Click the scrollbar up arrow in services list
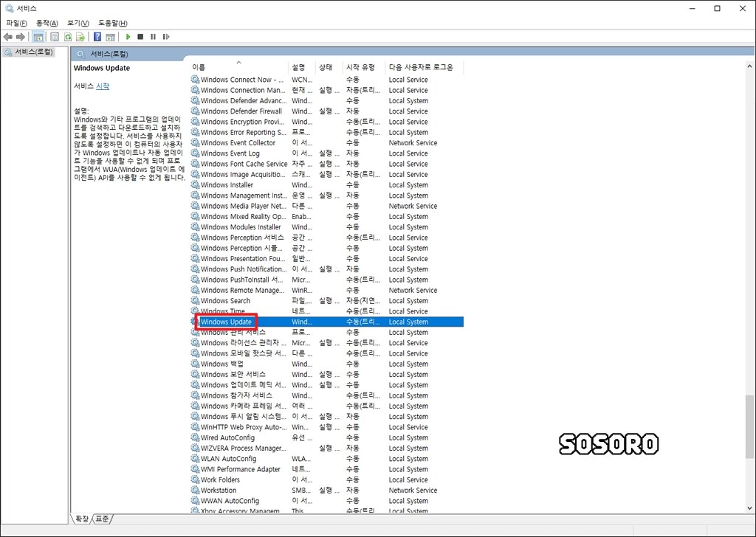 click(749, 66)
